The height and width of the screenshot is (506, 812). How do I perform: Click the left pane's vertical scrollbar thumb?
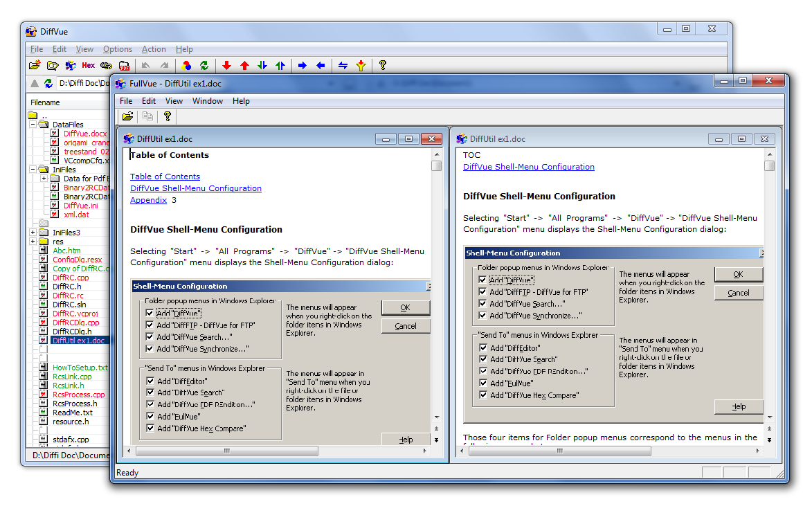point(437,165)
